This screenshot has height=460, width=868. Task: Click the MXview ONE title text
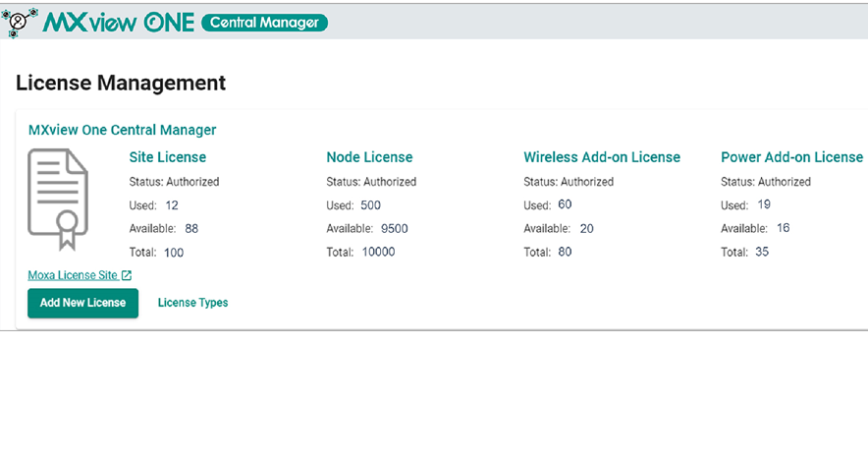pos(119,23)
